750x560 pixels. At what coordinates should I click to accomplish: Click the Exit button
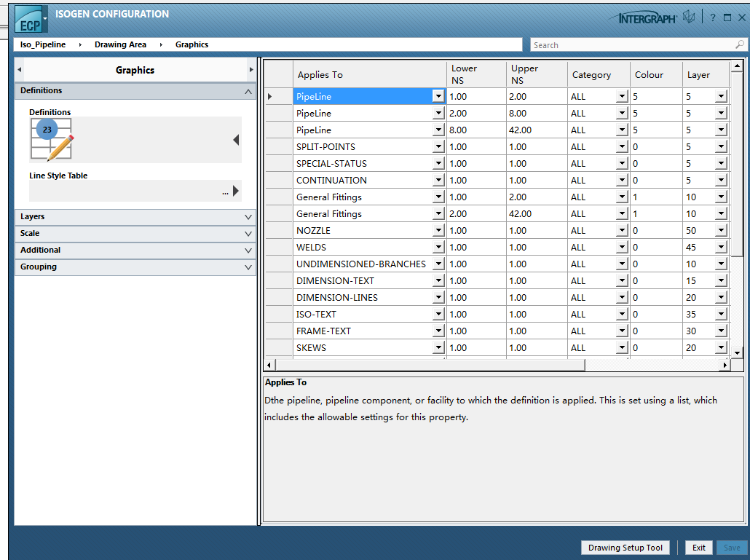click(x=699, y=548)
